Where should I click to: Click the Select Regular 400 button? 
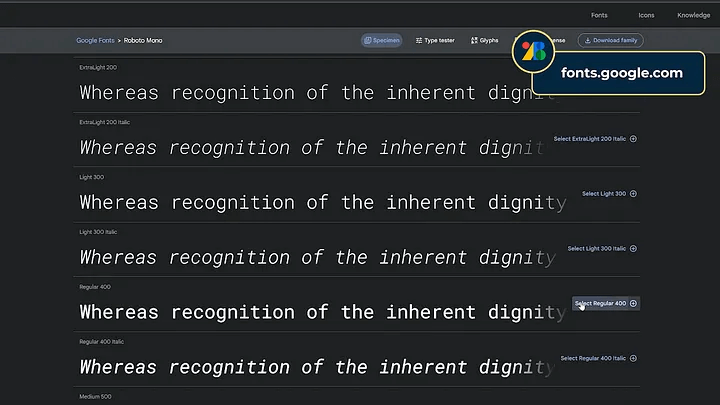click(606, 304)
